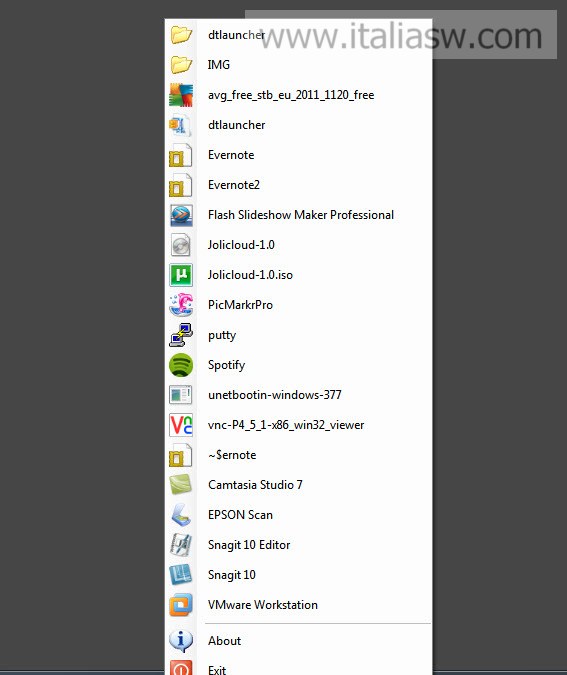567x675 pixels.
Task: Click the Spotify green logo icon
Action: coord(181,365)
